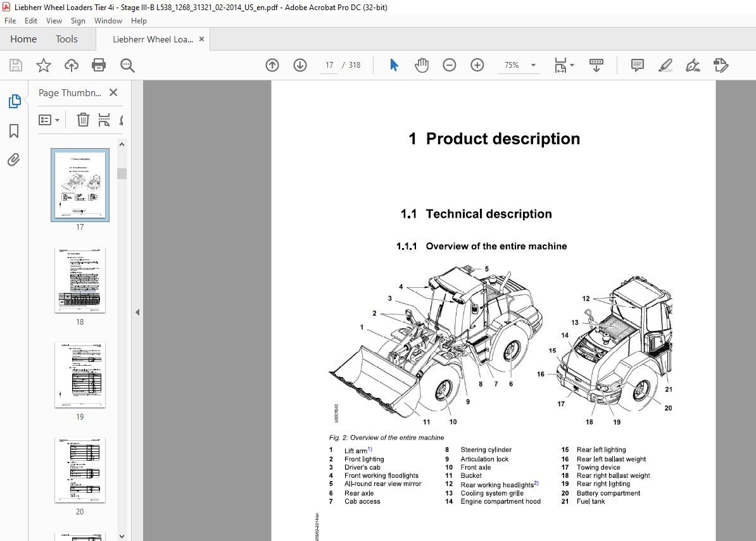Screen dimensions: 756x541
Task: Delete selected page thumbnail trash icon
Action: point(83,120)
